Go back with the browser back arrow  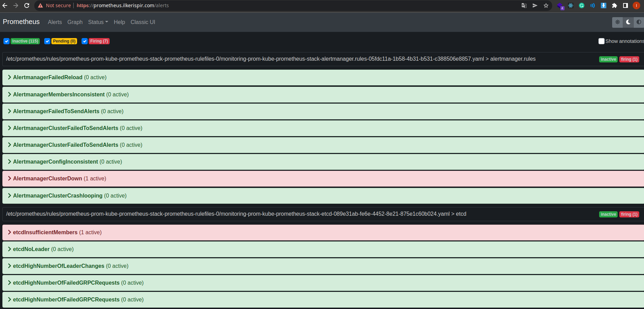tap(5, 5)
